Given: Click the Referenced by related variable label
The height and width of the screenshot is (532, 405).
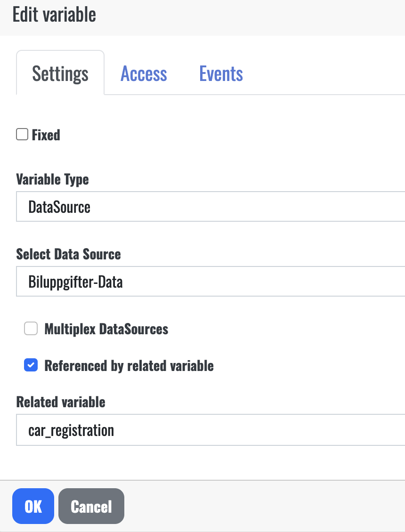Looking at the screenshot, I should [x=129, y=365].
